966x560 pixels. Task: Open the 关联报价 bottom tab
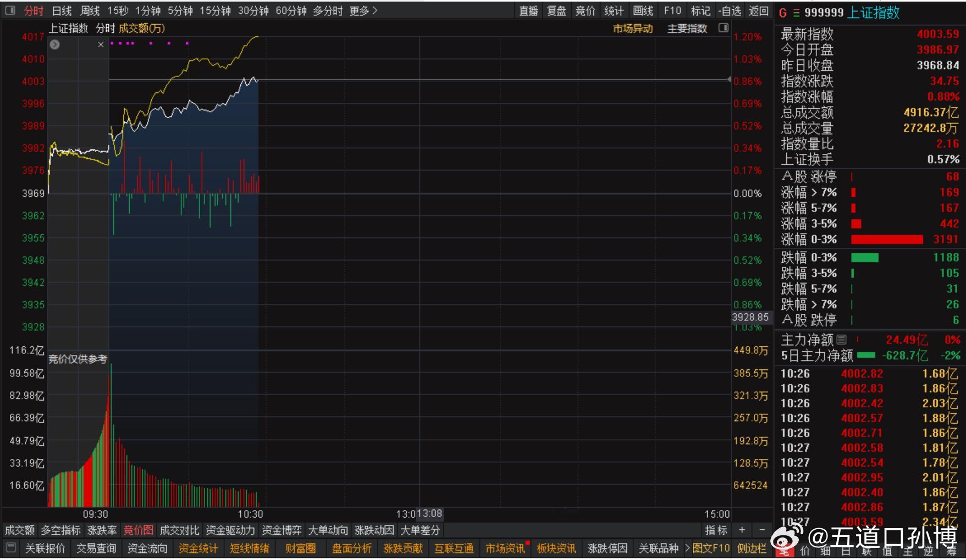point(45,548)
